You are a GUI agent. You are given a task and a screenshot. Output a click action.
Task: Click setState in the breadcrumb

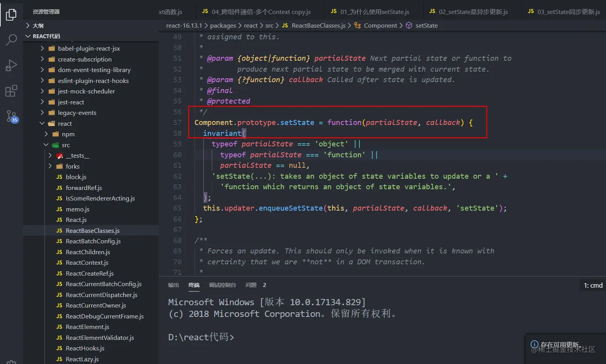(x=426, y=26)
